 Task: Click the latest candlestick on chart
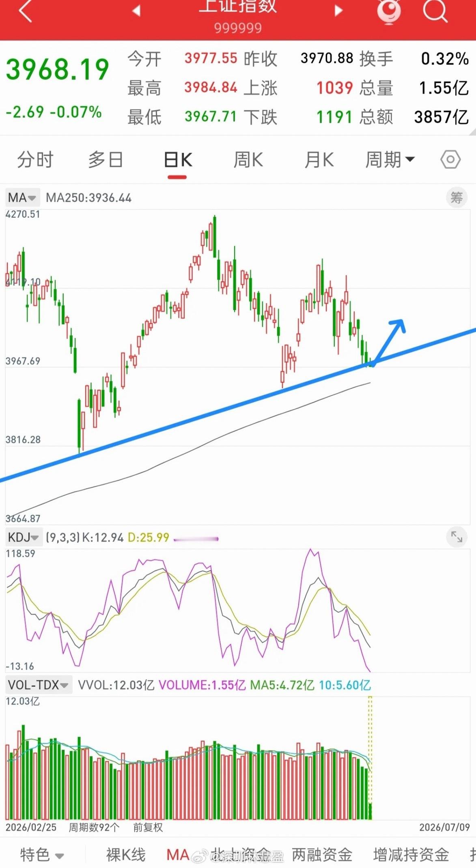[370, 362]
